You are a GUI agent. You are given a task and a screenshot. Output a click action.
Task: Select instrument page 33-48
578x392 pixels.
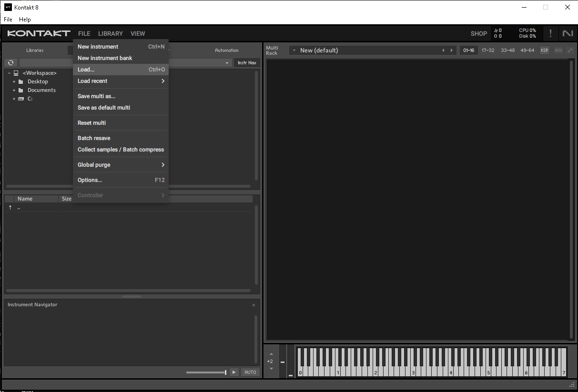[x=507, y=50]
